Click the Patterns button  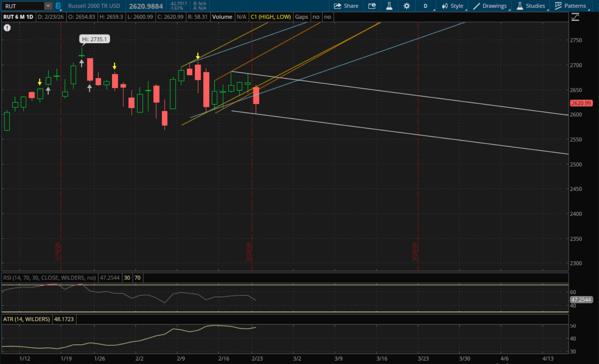pyautogui.click(x=571, y=6)
